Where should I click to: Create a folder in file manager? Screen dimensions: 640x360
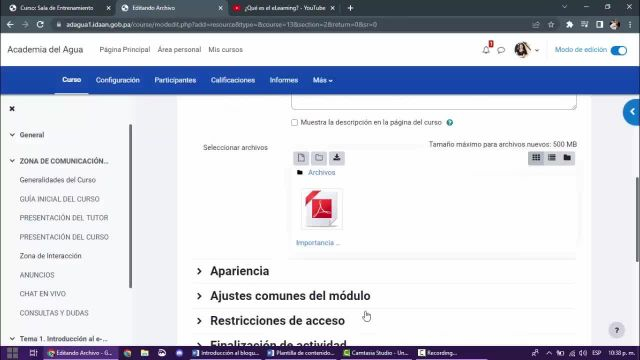[x=319, y=158]
